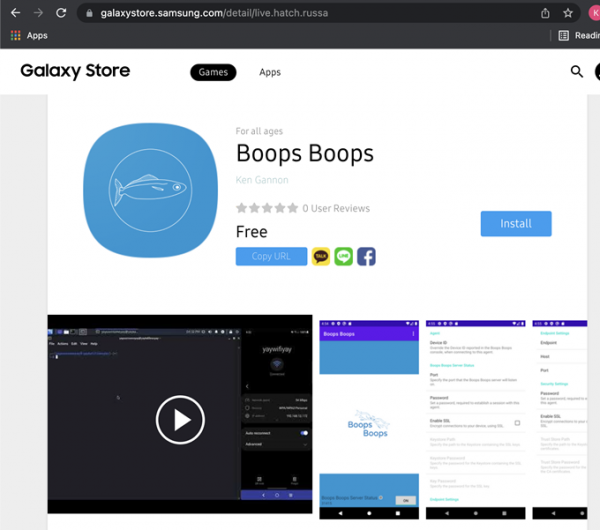Click the For all ages label

[259, 131]
